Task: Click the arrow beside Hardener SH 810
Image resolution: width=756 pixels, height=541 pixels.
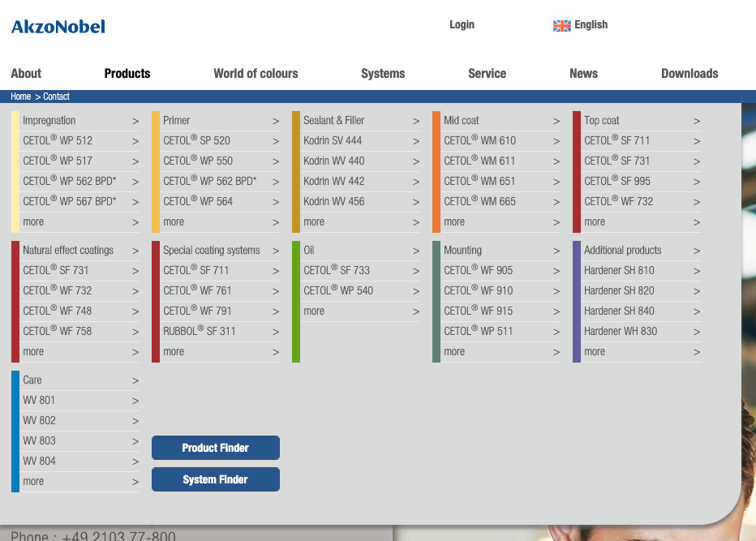Action: coord(697,272)
